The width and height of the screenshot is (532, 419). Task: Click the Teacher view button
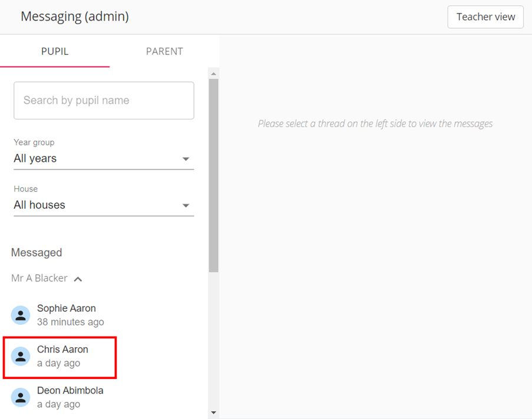485,17
